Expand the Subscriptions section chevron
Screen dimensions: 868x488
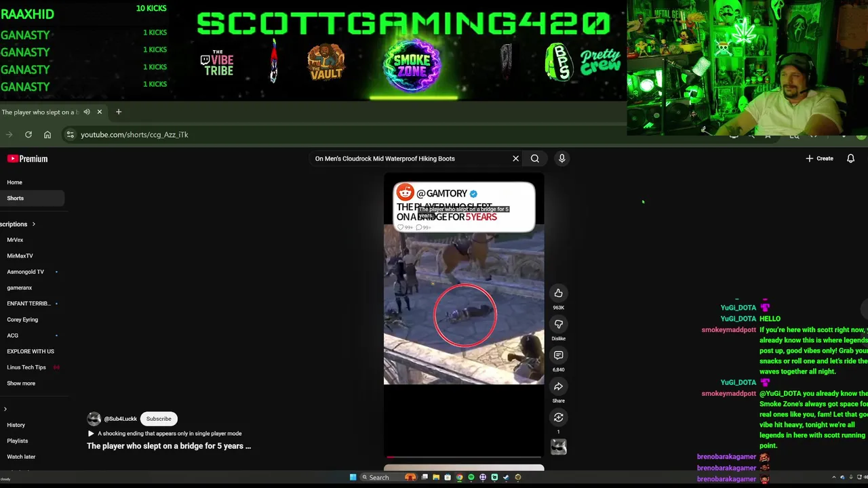(x=33, y=224)
